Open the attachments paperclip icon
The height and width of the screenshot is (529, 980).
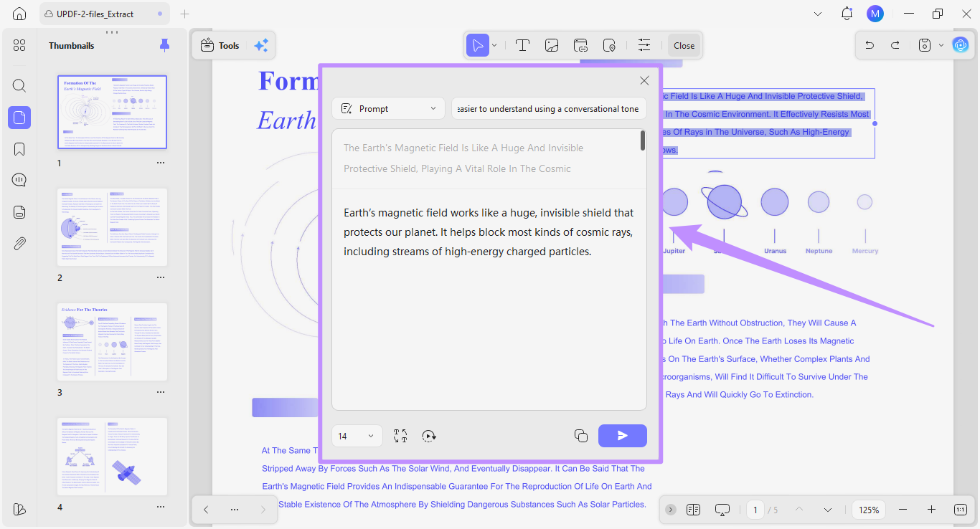click(19, 243)
